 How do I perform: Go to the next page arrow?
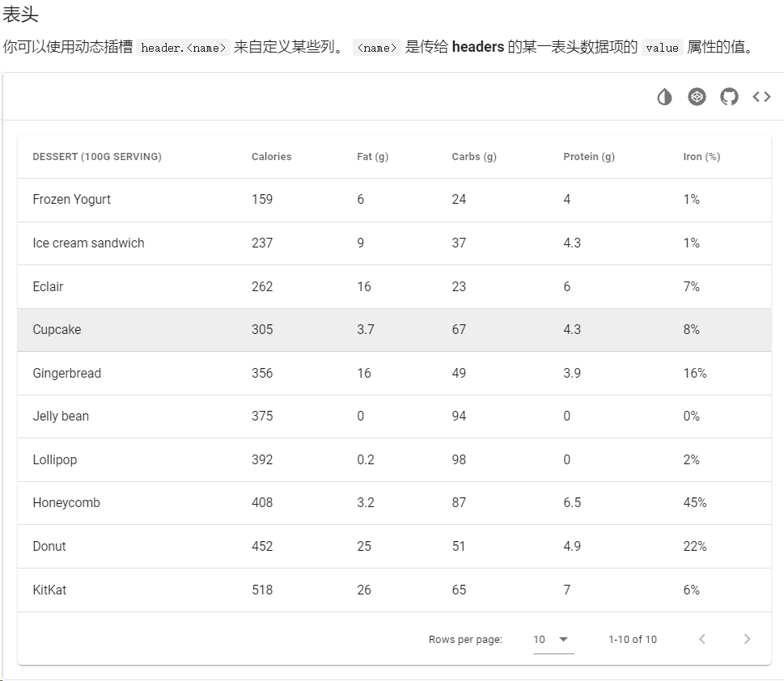(x=747, y=639)
